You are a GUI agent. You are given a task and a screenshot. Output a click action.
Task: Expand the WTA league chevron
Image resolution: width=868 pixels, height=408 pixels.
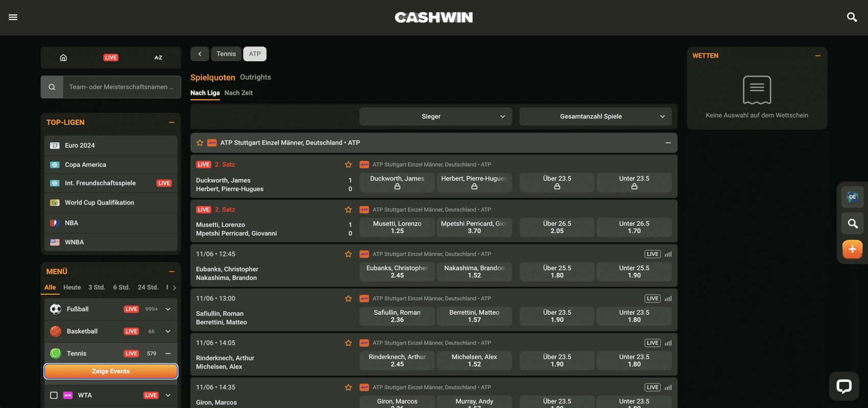click(x=168, y=395)
